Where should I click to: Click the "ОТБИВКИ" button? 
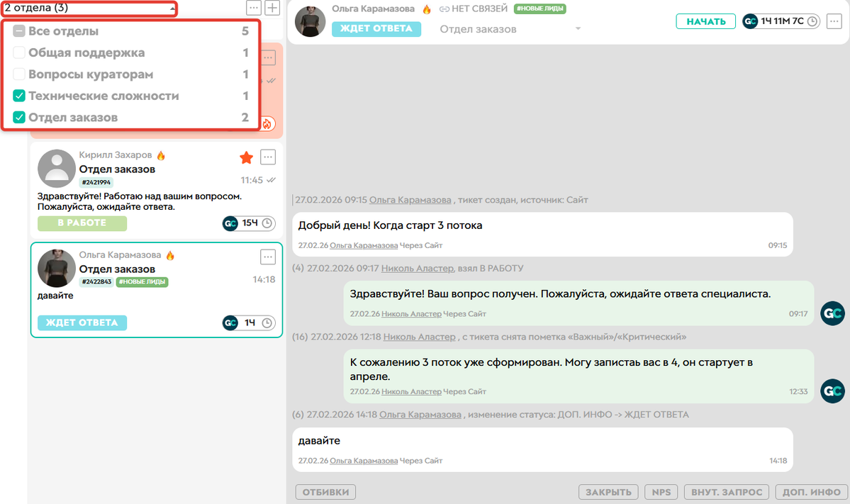(x=326, y=492)
